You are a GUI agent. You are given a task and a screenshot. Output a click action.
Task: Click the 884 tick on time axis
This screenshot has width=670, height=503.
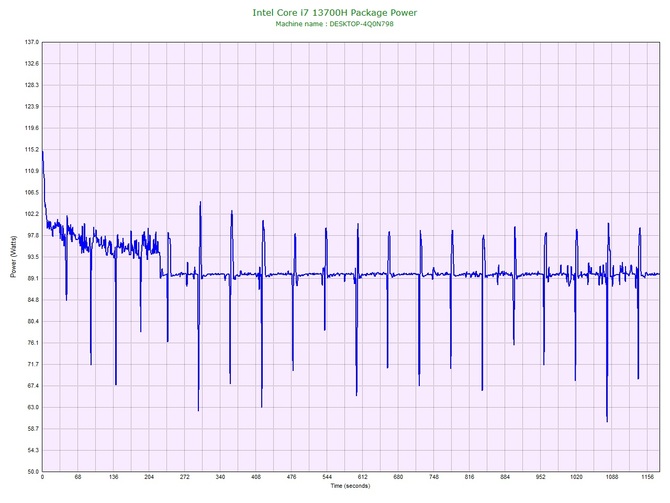505,477
